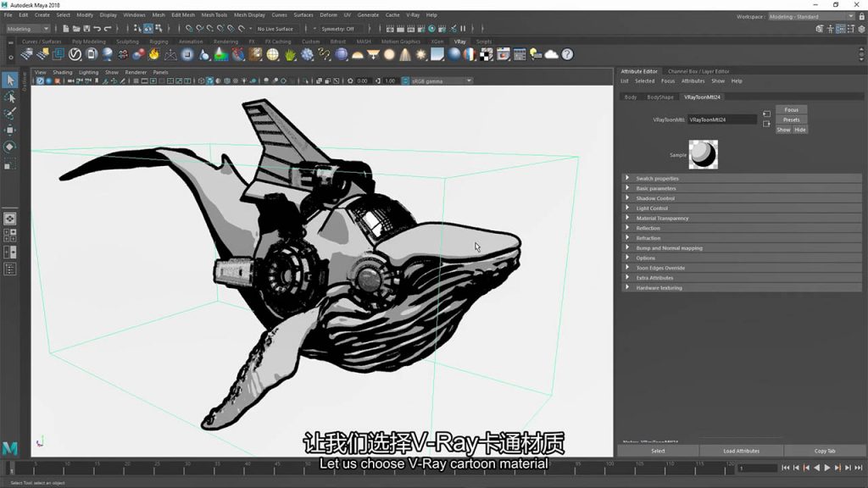Image resolution: width=868 pixels, height=488 pixels.
Task: Switch to the Channel Box / Layer Editor tab
Action: [698, 71]
